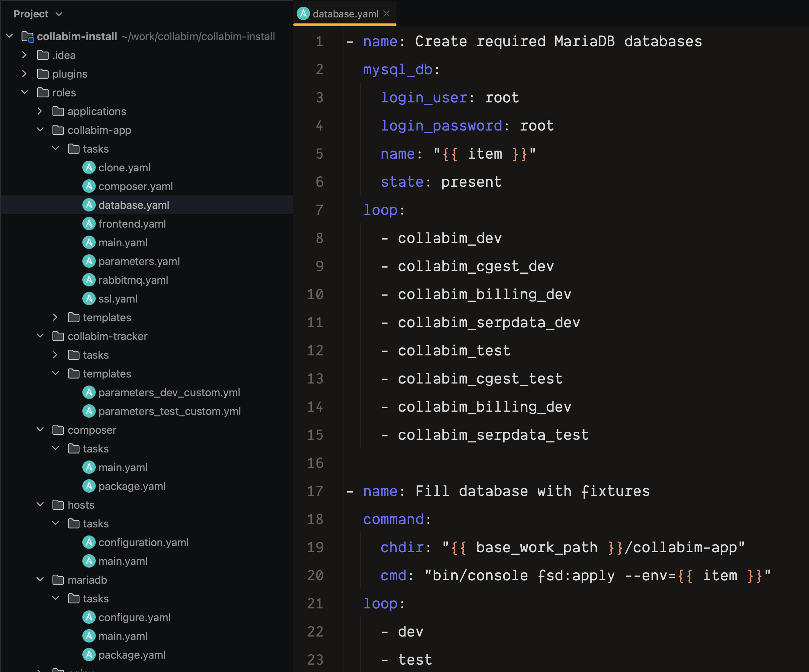Click the hosts folder icon
This screenshot has width=809, height=672.
58,505
